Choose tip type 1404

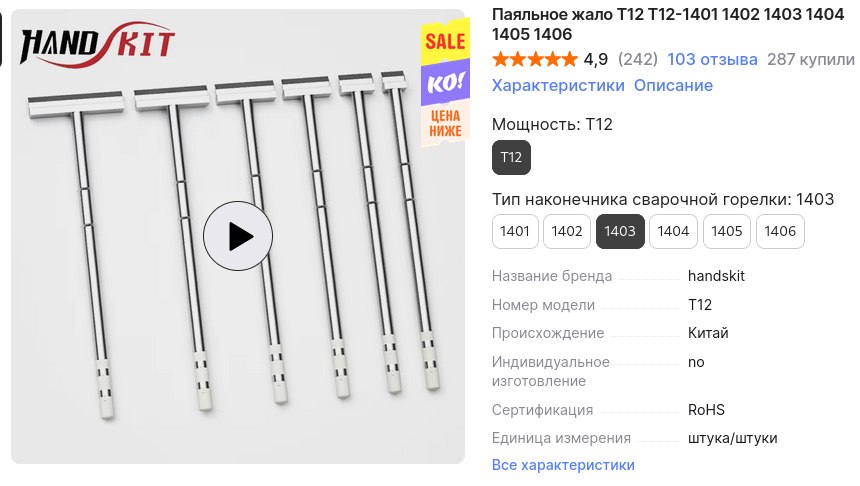point(673,231)
